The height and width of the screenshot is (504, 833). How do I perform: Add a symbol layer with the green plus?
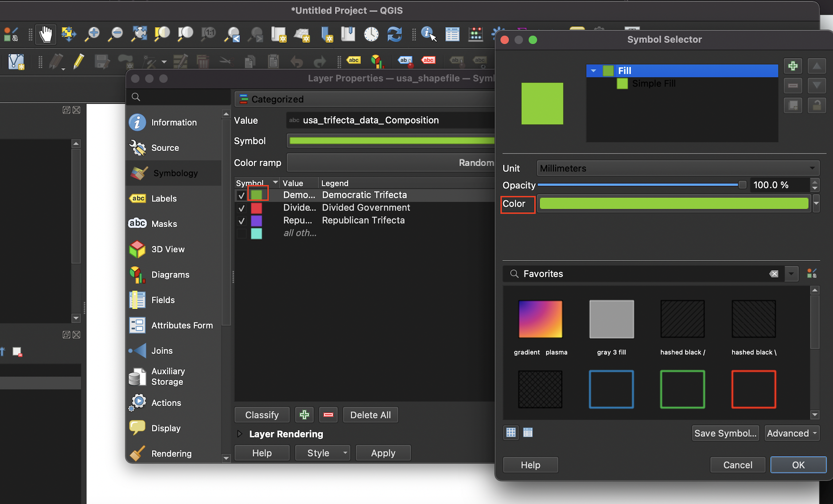coord(793,66)
